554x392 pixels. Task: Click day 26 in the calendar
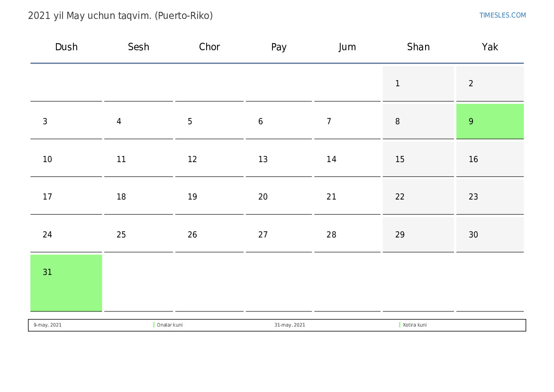(209, 235)
